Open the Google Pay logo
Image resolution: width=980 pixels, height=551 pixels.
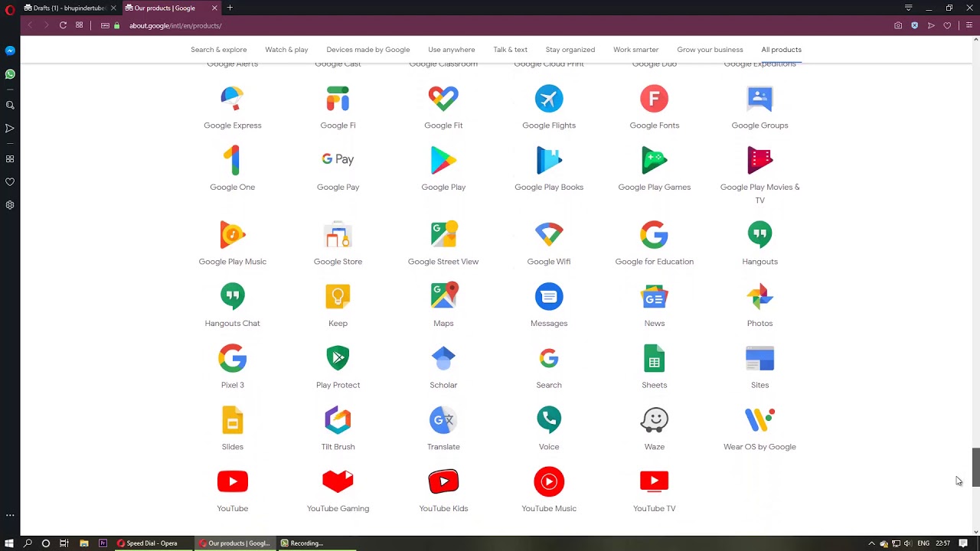pos(338,159)
